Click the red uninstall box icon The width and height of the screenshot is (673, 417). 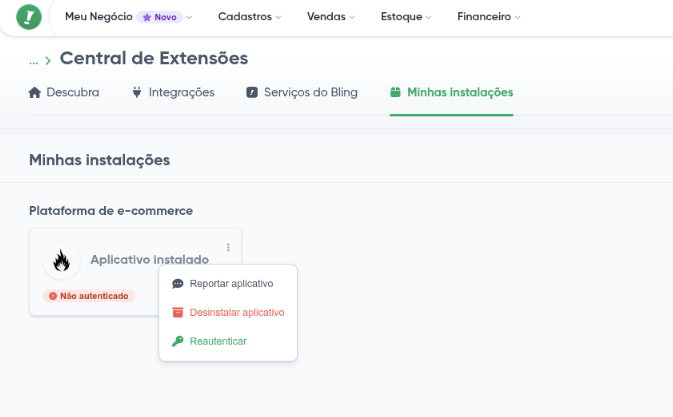pyautogui.click(x=178, y=312)
